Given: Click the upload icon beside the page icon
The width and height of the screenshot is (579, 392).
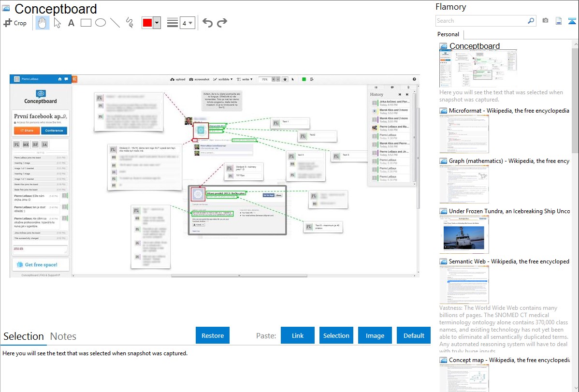Looking at the screenshot, I should tap(572, 21).
